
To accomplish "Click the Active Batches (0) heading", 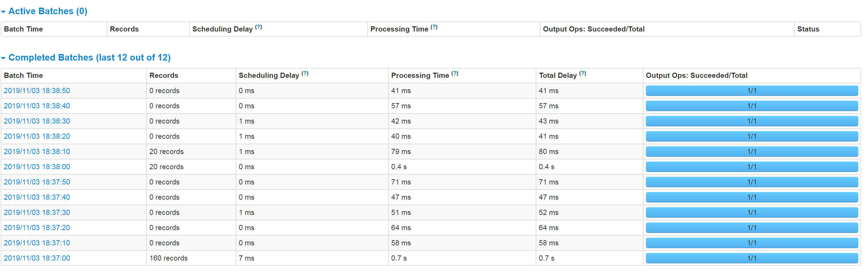I will click(x=48, y=11).
